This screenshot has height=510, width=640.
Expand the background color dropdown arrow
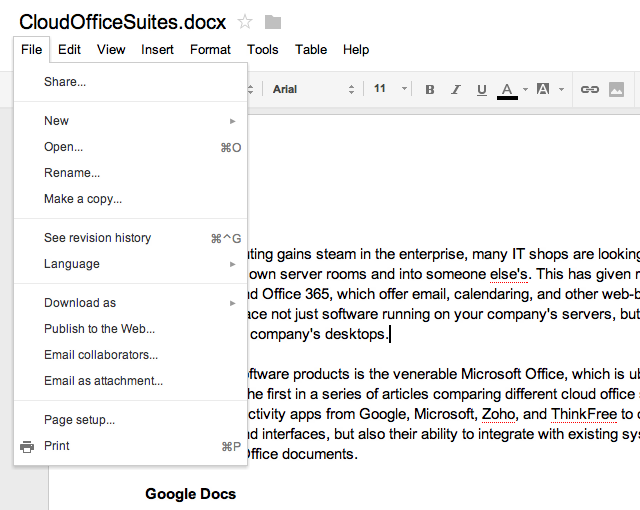[x=562, y=89]
